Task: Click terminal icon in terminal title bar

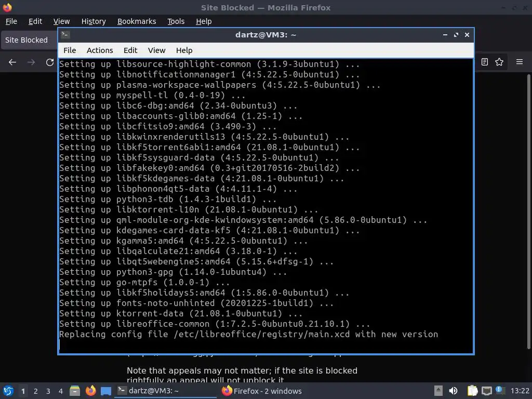Action: 65,35
